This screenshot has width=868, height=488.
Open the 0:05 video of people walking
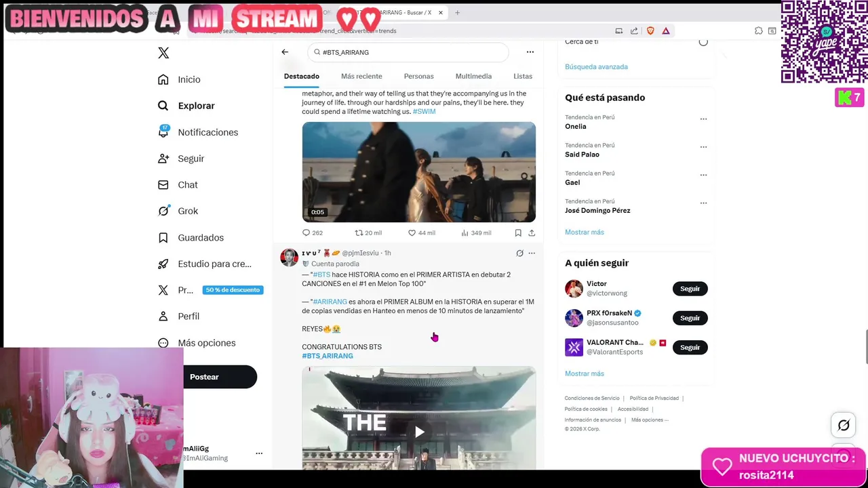(x=419, y=172)
